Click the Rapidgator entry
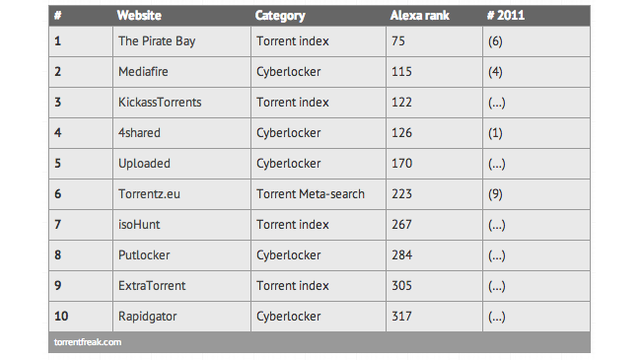The image size is (640, 360). pos(147,316)
